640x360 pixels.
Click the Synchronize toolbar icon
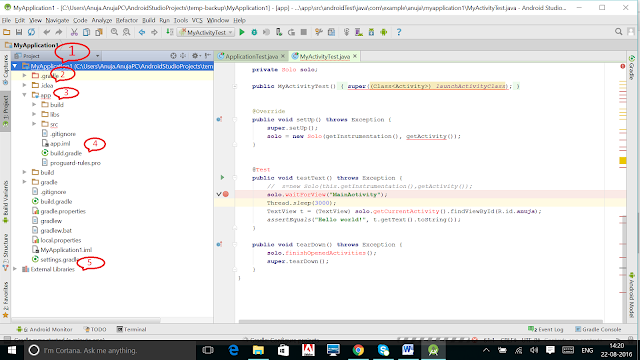(x=31, y=32)
